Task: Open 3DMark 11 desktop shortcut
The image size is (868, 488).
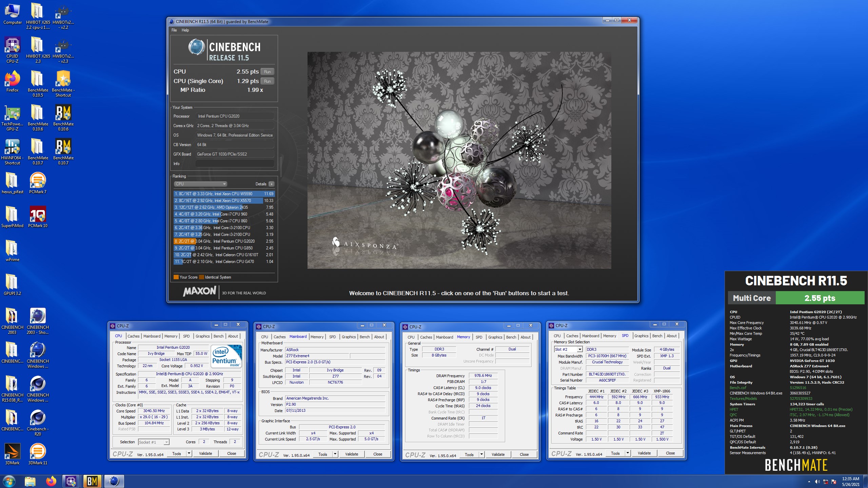Action: [x=38, y=454]
